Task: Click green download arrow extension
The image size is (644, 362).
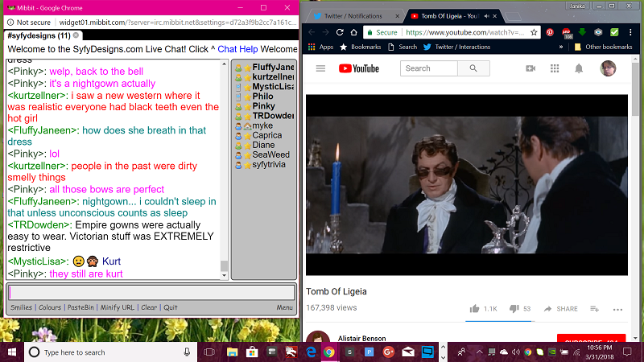Action: [x=582, y=32]
